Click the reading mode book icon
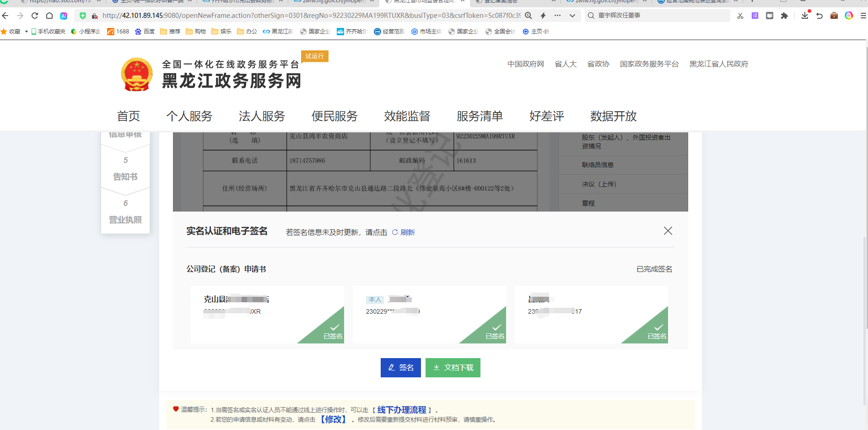Viewport: 868px width, 430px height. click(770, 16)
